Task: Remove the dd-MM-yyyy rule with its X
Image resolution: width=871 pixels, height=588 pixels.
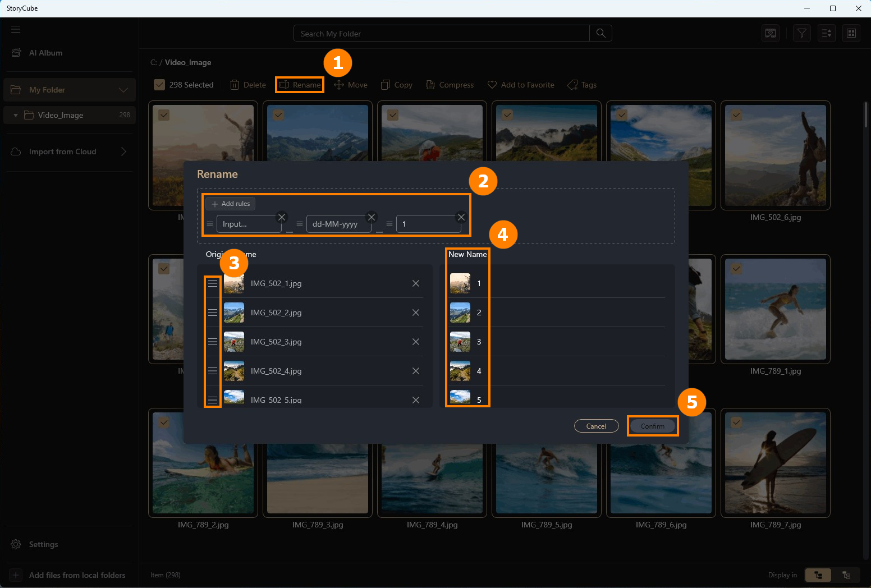Action: (372, 217)
